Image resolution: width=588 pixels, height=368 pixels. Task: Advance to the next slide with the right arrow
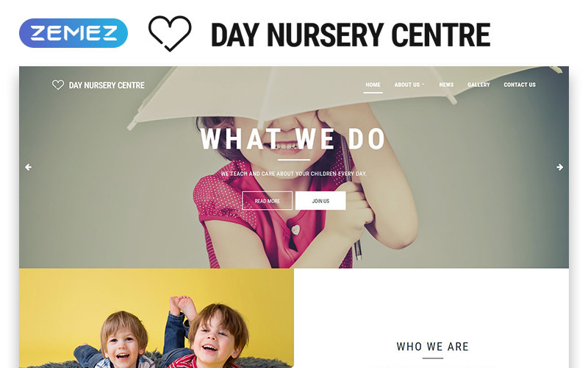tap(559, 167)
